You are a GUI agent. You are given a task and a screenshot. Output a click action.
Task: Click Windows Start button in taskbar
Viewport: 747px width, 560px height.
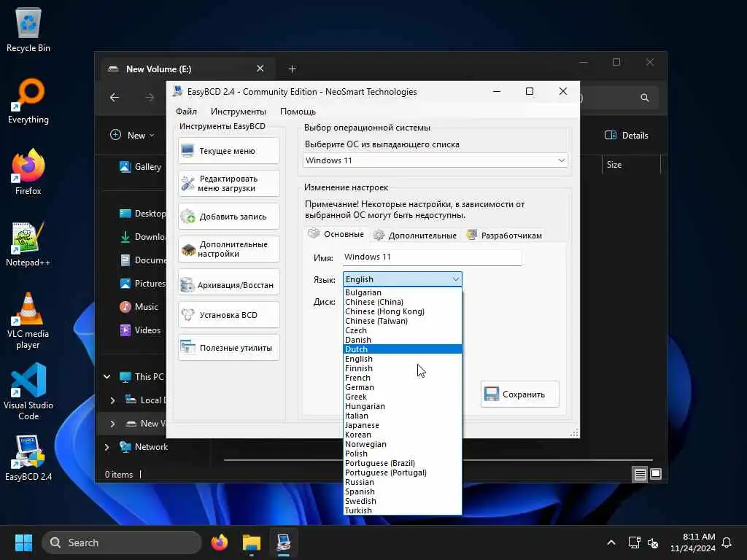pyautogui.click(x=23, y=542)
